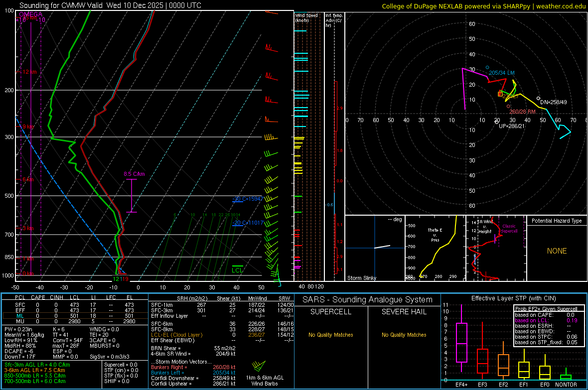Click the Potential Hazard Type header
Image resolution: width=588 pixels, height=390 pixels.
557,221
